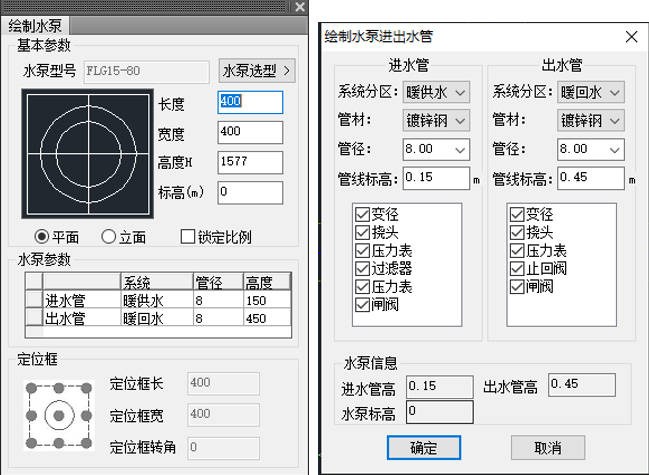Image resolution: width=649 pixels, height=475 pixels.
Task: Enable the 锁定比例 checkbox
Action: pyautogui.click(x=188, y=237)
